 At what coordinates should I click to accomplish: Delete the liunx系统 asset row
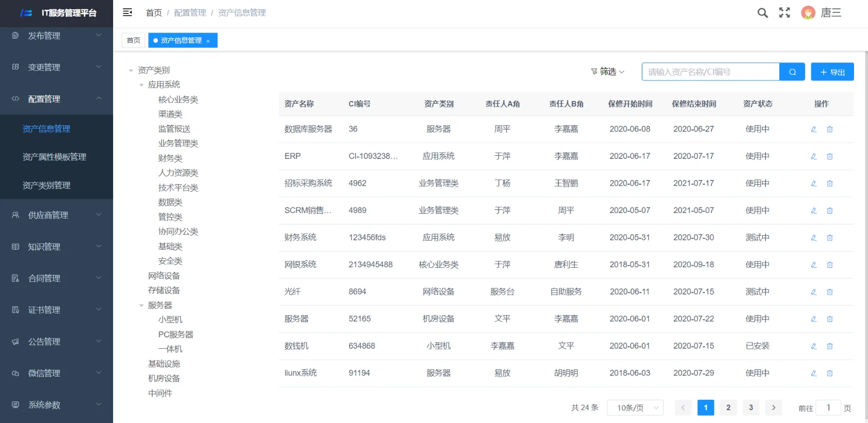point(830,373)
